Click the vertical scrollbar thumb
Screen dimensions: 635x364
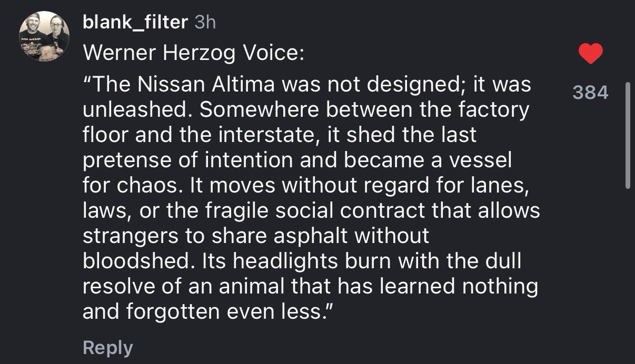[627, 136]
